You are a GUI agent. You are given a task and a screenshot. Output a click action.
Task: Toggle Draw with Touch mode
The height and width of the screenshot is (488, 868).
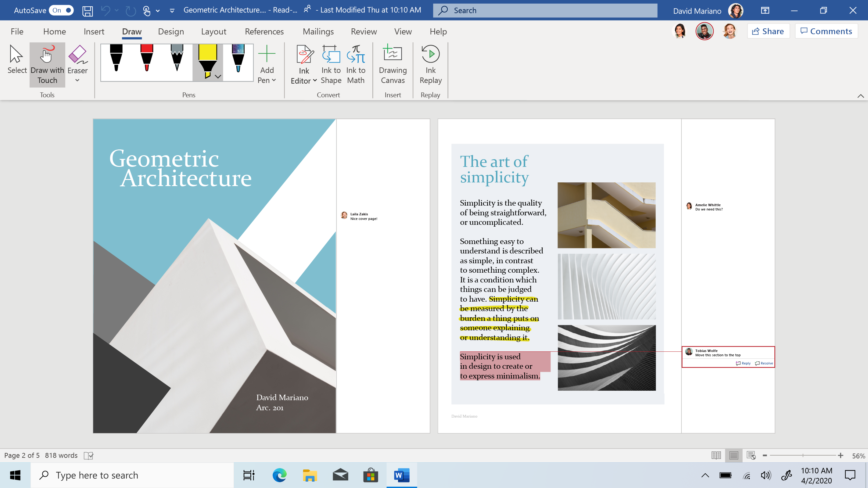(47, 64)
